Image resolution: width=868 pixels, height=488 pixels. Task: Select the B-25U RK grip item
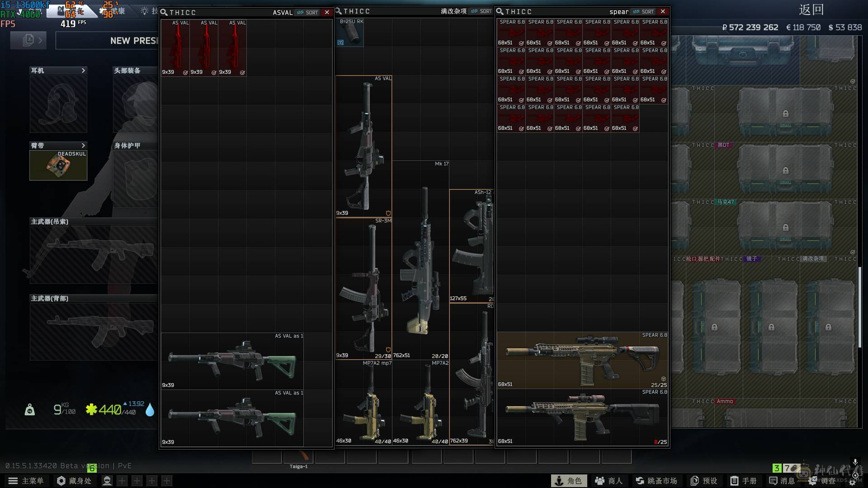[349, 33]
